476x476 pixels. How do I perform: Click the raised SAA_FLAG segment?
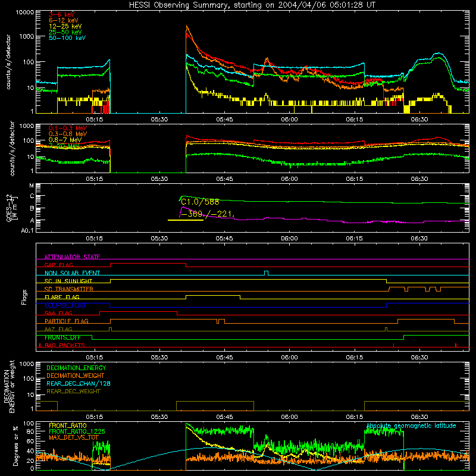tap(138, 311)
